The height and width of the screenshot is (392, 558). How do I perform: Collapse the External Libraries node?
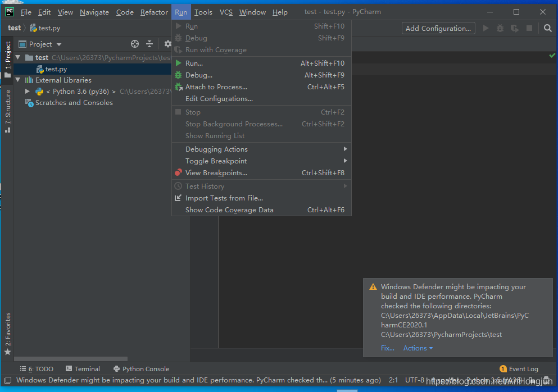pyautogui.click(x=18, y=80)
